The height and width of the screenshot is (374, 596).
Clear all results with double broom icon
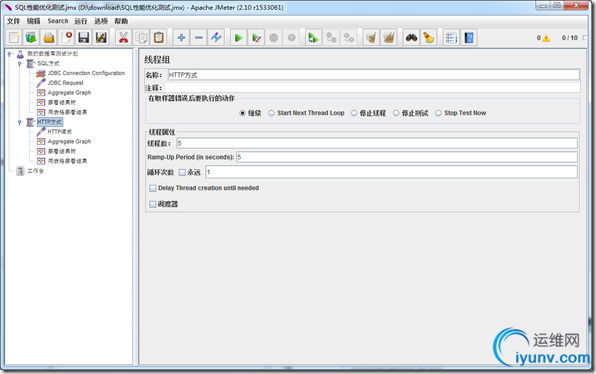click(389, 38)
